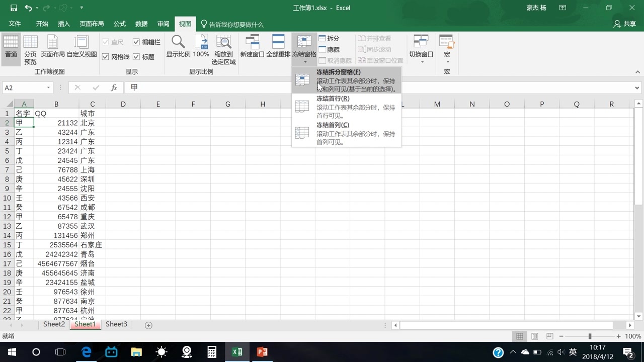Click Split (拆分) window button
644x362 pixels.
(329, 38)
